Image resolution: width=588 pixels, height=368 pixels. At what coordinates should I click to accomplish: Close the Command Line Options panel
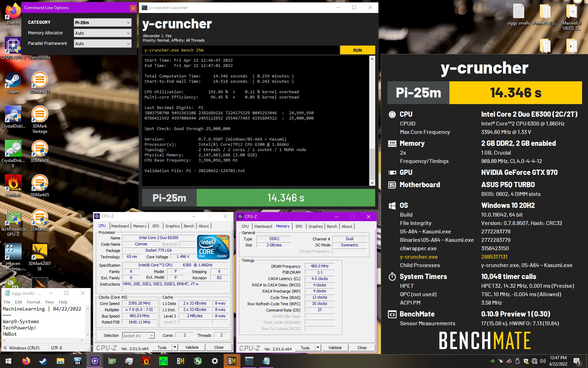tap(133, 8)
